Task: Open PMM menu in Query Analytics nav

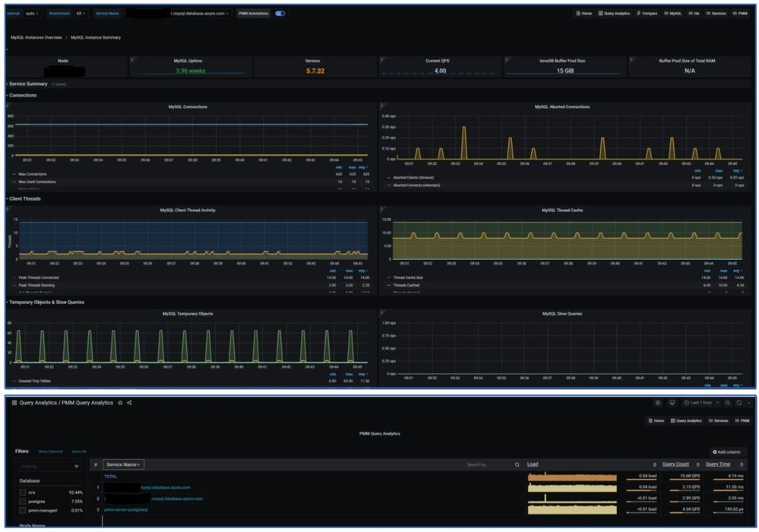Action: pyautogui.click(x=742, y=421)
